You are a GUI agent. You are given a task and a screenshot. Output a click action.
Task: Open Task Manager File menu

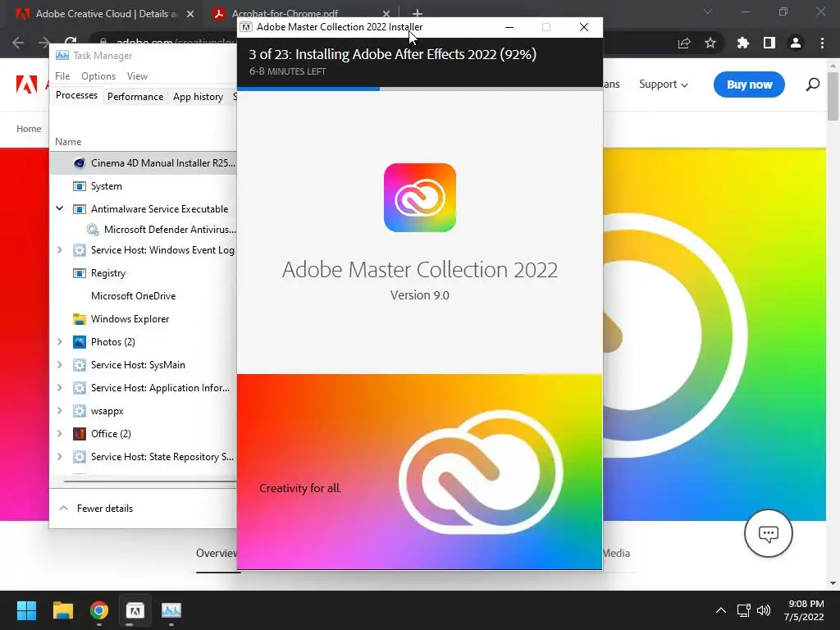[62, 76]
